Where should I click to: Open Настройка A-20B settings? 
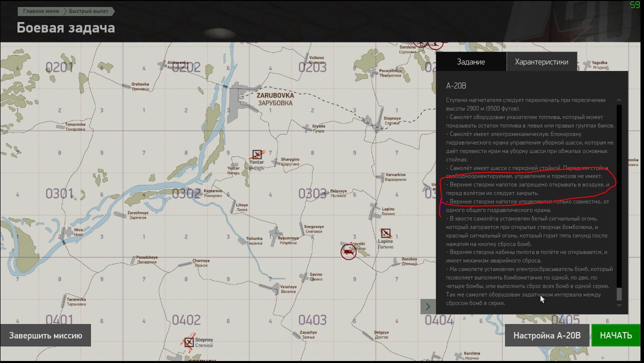(547, 335)
